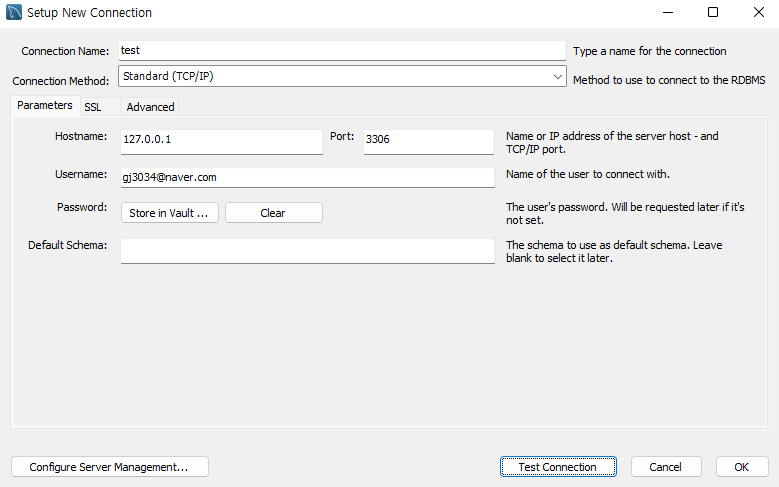Viewport: 779px width, 487px height.
Task: Click 'Method to use to connect' hint text
Action: (669, 80)
